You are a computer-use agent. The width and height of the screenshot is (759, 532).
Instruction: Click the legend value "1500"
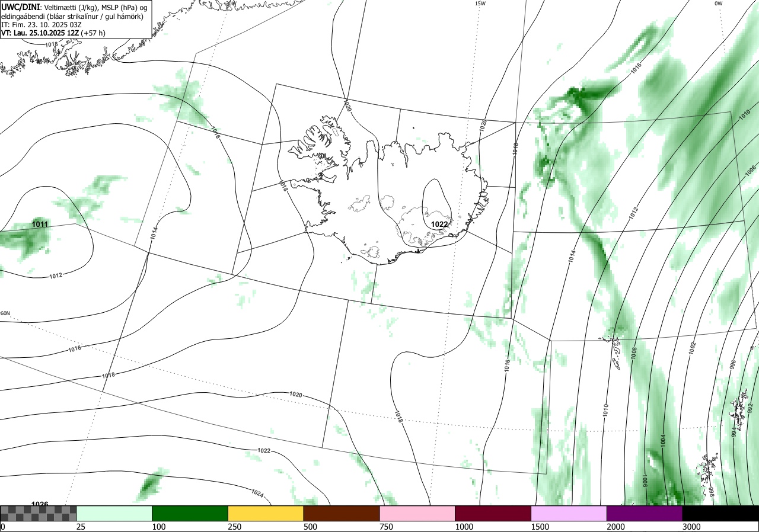[540, 527]
